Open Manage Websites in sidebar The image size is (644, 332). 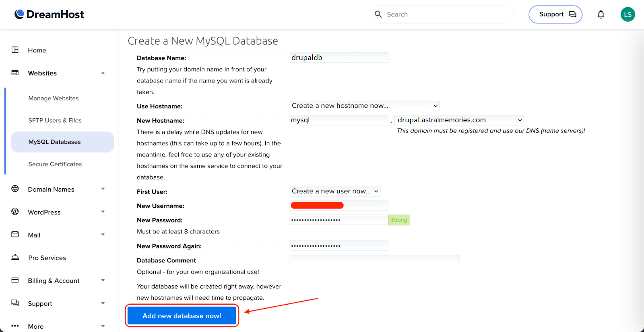[x=54, y=98]
